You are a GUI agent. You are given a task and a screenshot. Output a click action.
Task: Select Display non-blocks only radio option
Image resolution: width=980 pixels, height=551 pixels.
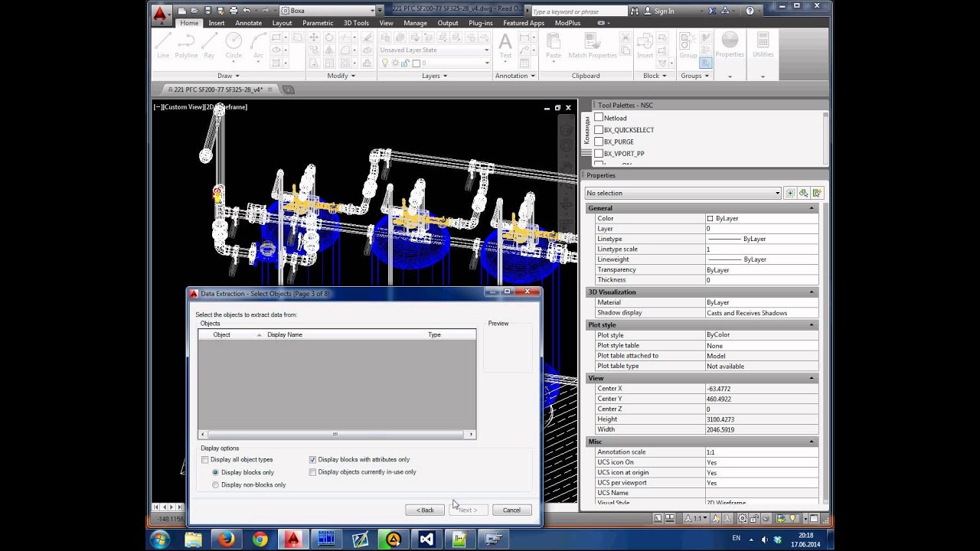[215, 485]
